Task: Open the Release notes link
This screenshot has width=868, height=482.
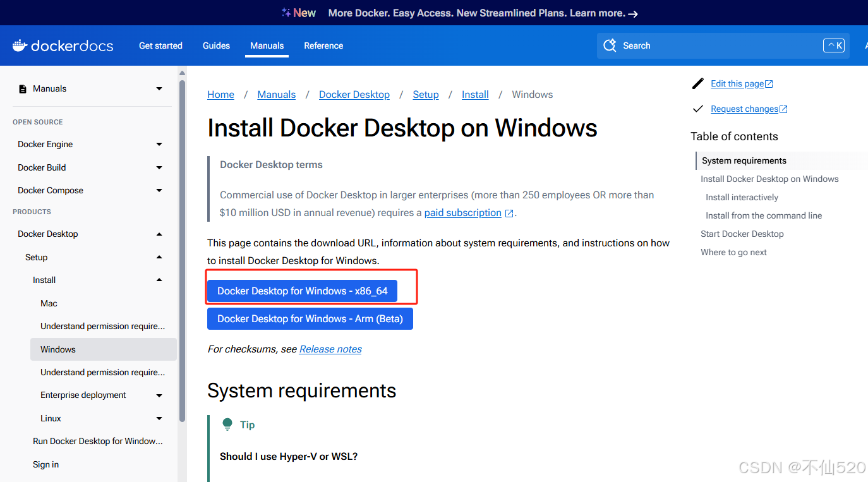Action: pyautogui.click(x=330, y=349)
